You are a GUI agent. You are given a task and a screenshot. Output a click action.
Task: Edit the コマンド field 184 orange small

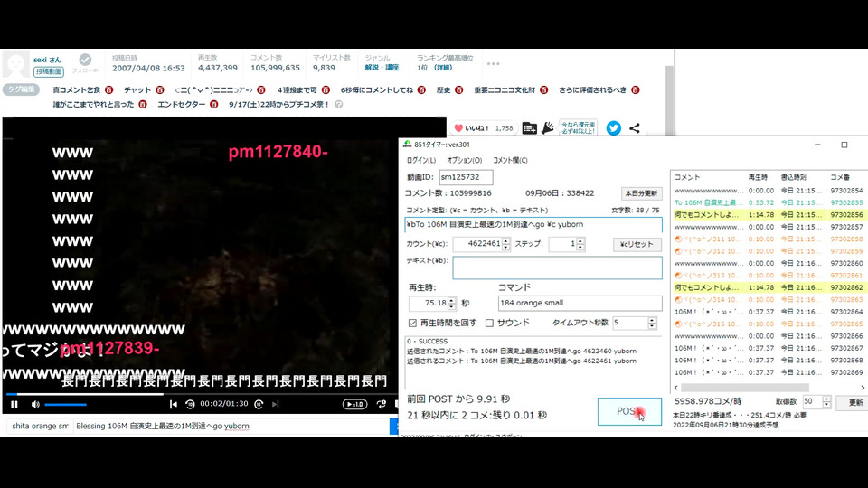[x=580, y=304]
